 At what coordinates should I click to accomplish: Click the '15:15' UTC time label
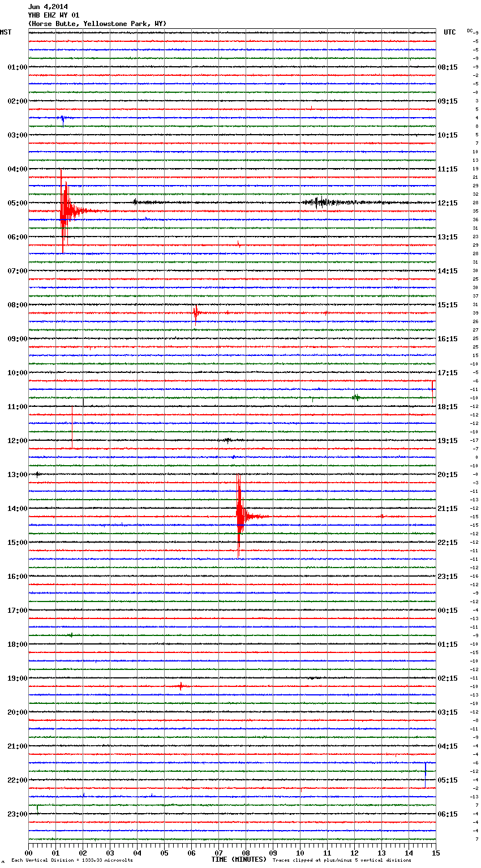pyautogui.click(x=448, y=305)
